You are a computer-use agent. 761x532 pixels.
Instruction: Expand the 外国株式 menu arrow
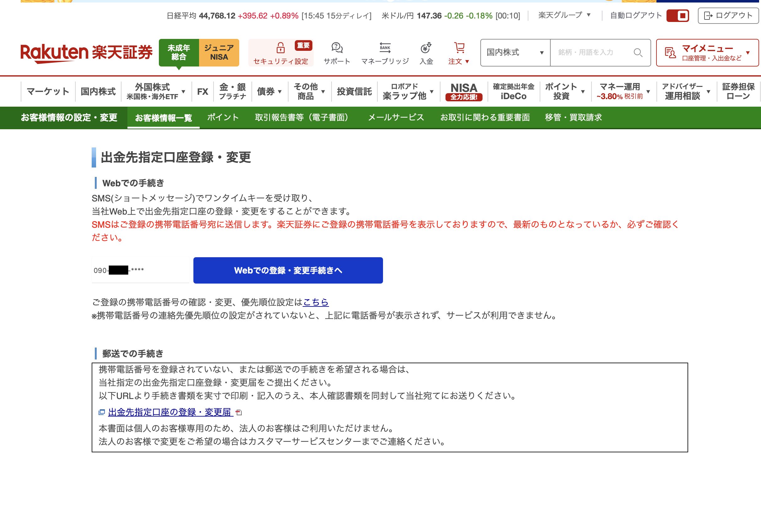183,91
